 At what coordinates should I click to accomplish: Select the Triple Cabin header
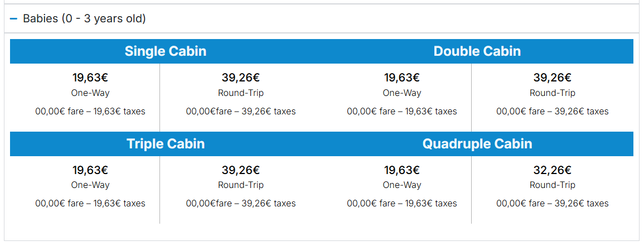tap(166, 144)
